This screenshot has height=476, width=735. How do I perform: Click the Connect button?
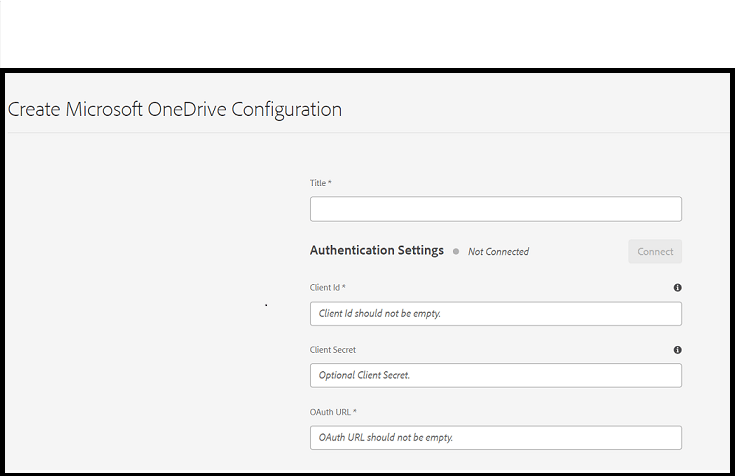click(x=655, y=251)
